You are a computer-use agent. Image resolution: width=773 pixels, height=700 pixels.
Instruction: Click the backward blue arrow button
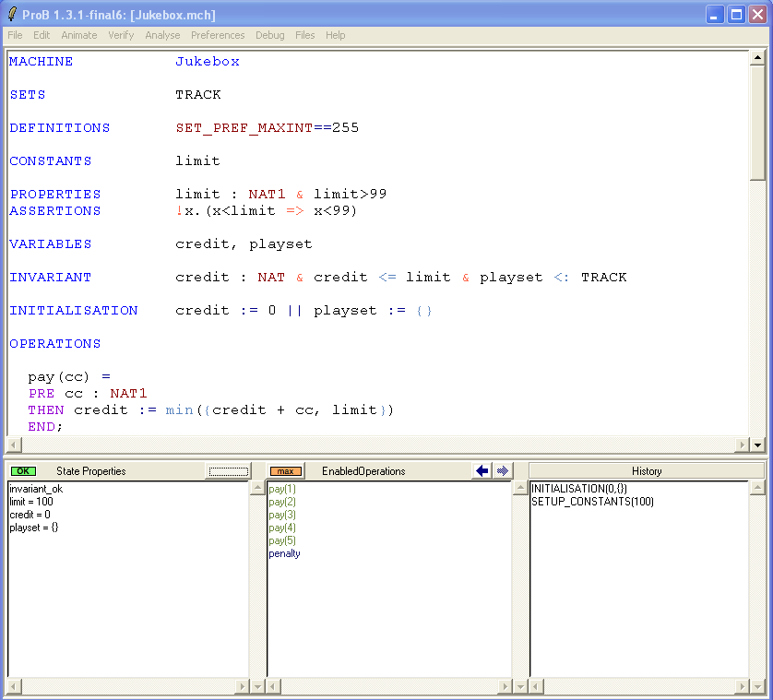pyautogui.click(x=482, y=471)
